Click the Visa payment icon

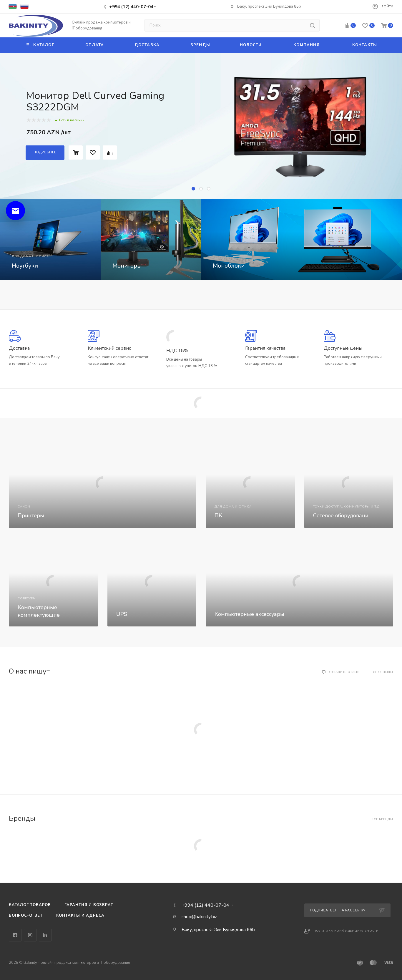[x=388, y=963]
